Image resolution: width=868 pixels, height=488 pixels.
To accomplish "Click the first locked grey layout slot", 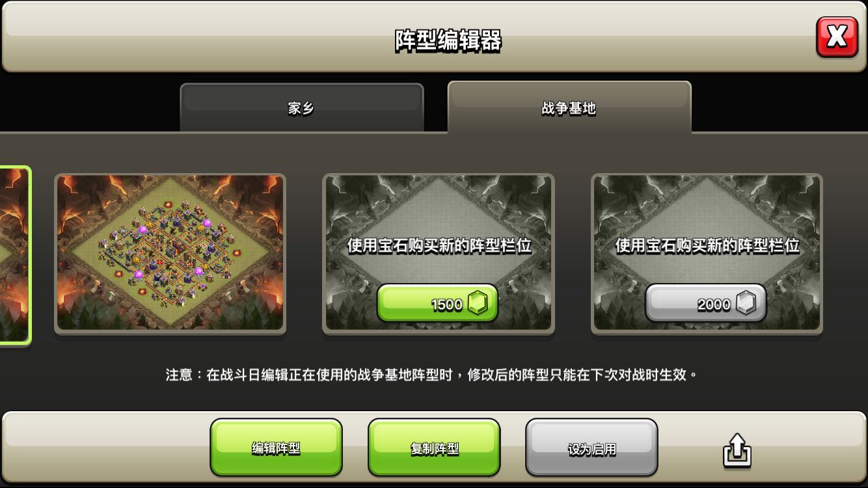I will click(439, 254).
